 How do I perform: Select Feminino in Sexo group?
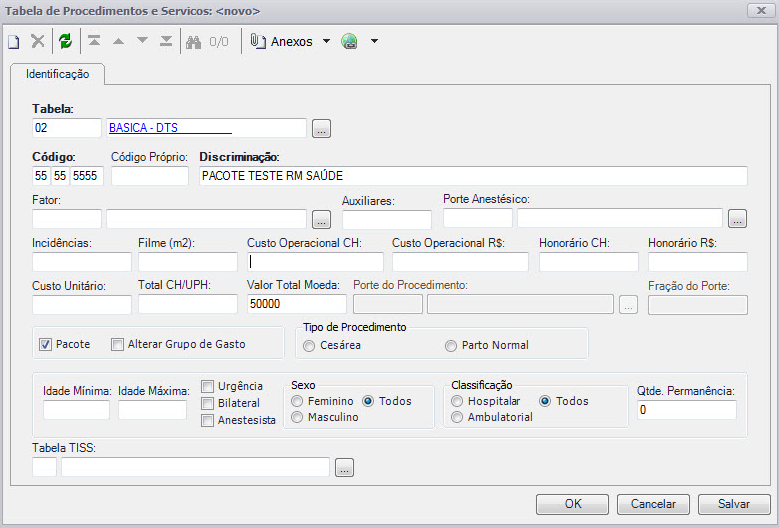pyautogui.click(x=297, y=401)
